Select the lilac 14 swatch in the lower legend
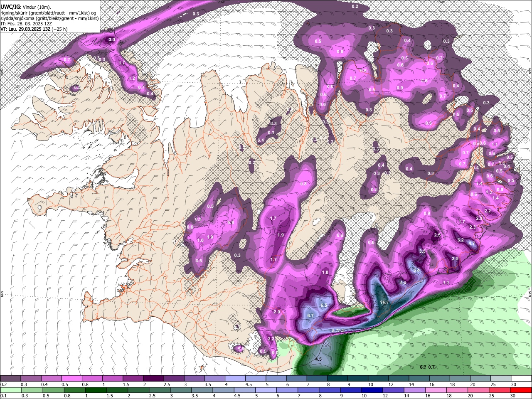This screenshot has height=399, width=532. pyautogui.click(x=414, y=390)
